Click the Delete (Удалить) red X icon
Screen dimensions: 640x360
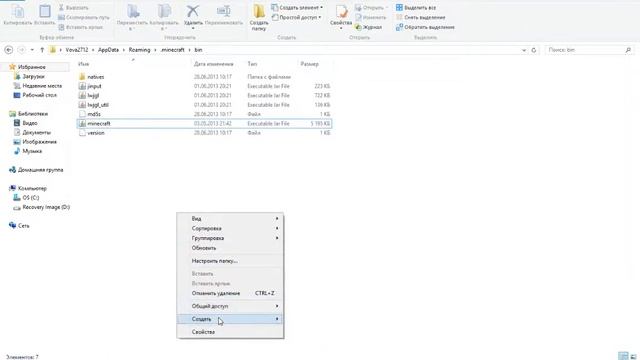193,11
